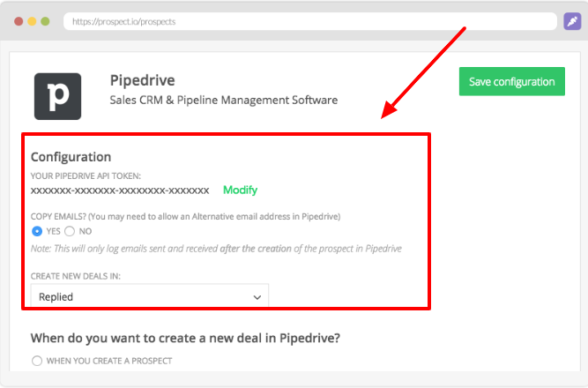Viewport: 588px width, 388px height.
Task: Click the green maximize window button
Action: pos(45,21)
